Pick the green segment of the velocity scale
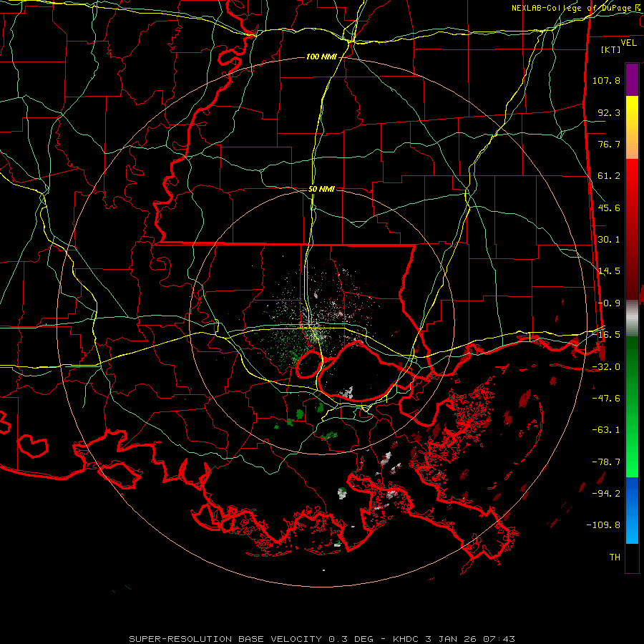Viewport: 644px width, 644px height. [x=632, y=406]
